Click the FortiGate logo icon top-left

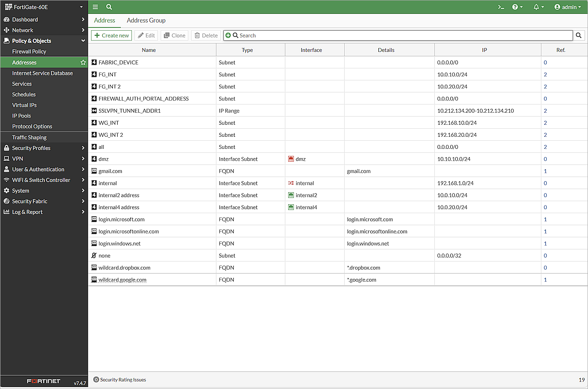pos(8,7)
